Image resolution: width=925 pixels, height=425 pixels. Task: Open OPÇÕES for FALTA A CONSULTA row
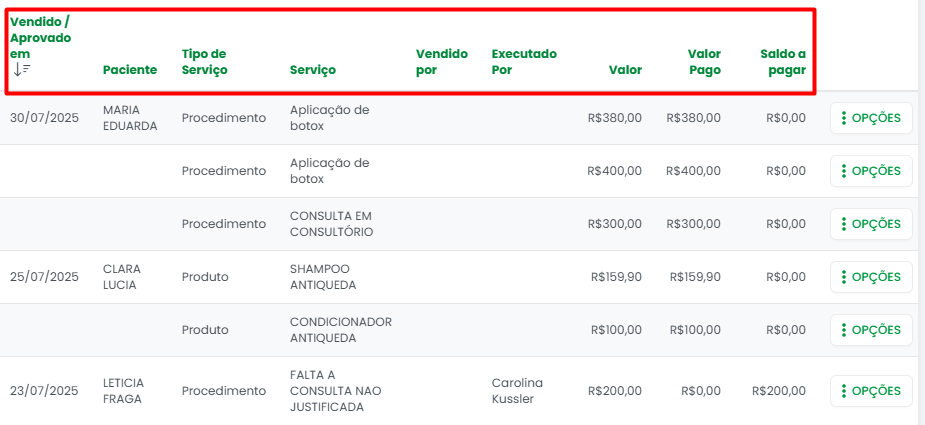click(871, 391)
